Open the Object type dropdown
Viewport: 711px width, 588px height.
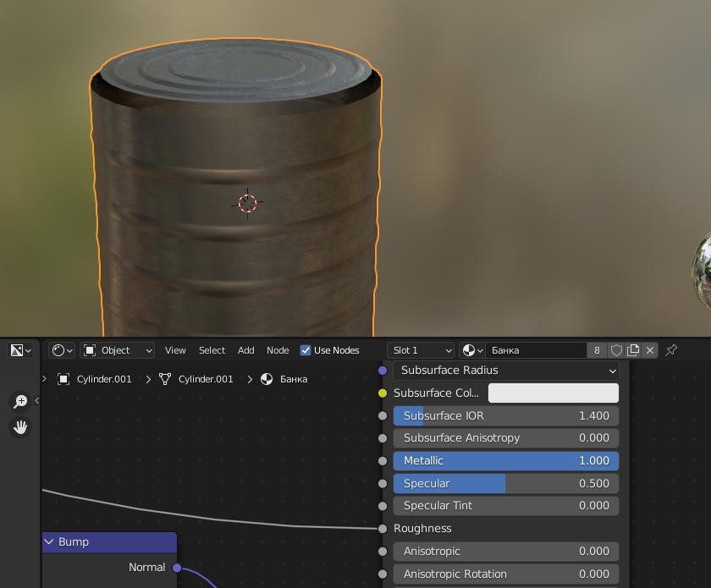click(118, 350)
